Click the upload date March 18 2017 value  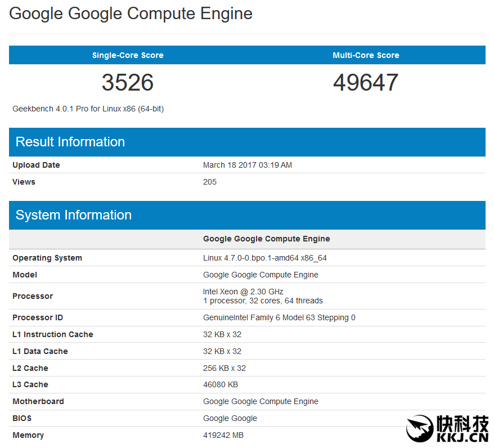tap(248, 165)
